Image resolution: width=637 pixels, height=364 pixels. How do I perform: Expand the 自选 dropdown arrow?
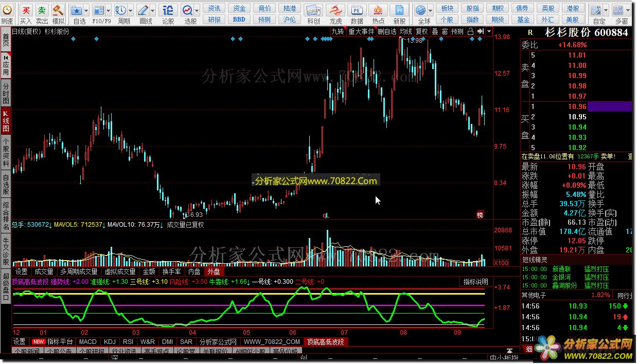pyautogui.click(x=86, y=10)
